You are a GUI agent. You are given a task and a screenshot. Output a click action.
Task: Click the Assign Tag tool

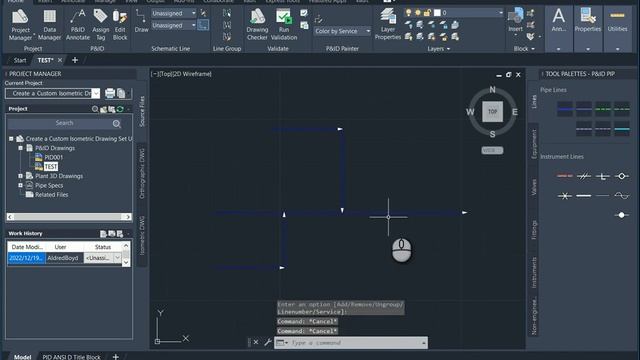pyautogui.click(x=100, y=25)
